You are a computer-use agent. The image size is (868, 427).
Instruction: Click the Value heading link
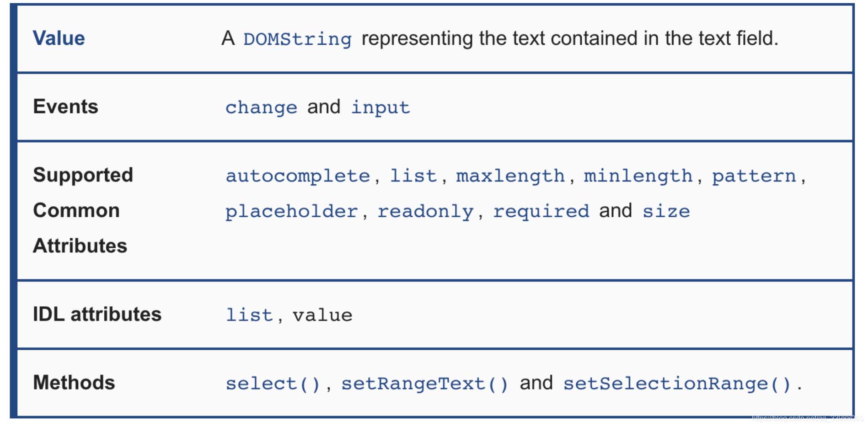coord(59,38)
